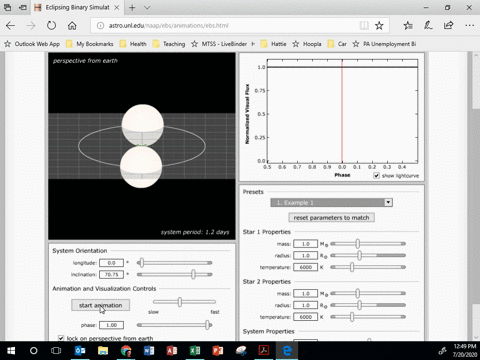The height and width of the screenshot is (360, 480).
Task: Click the inclination slider handle
Action: [x=193, y=274]
